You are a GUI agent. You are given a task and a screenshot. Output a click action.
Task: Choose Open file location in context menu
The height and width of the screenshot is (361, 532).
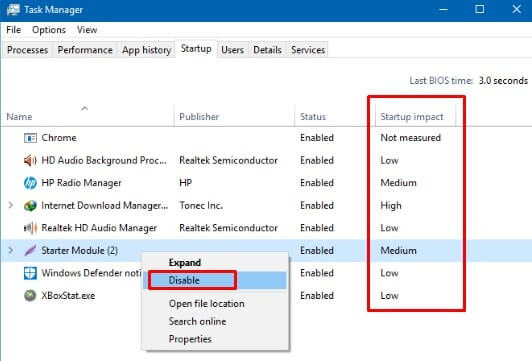(x=215, y=304)
